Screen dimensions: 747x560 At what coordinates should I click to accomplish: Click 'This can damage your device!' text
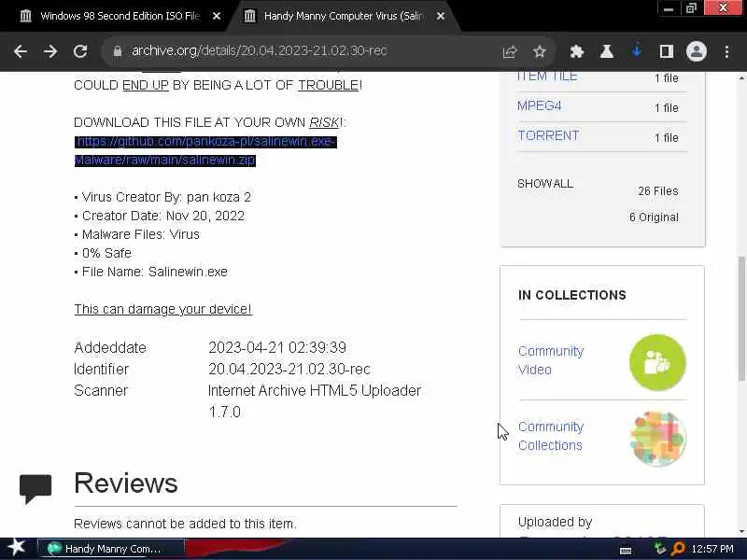click(x=162, y=309)
